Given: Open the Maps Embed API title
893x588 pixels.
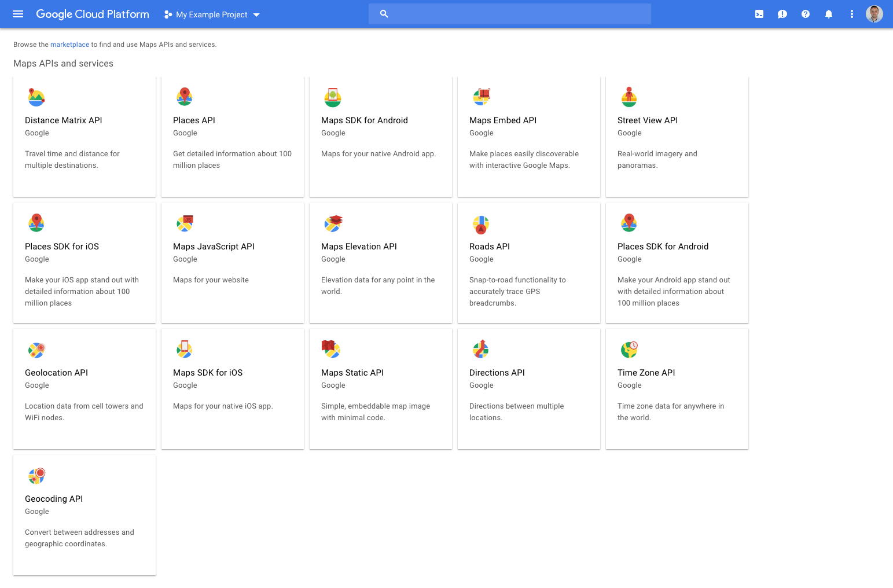Looking at the screenshot, I should click(503, 120).
